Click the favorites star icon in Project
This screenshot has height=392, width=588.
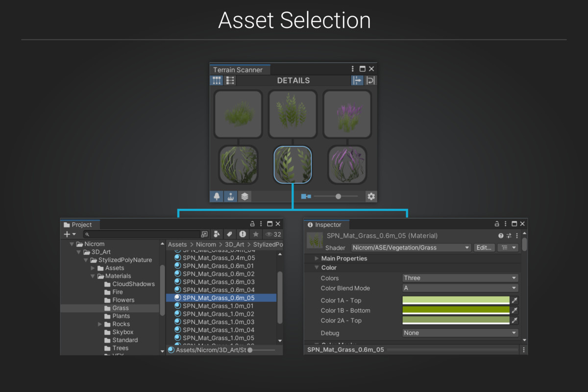click(255, 234)
